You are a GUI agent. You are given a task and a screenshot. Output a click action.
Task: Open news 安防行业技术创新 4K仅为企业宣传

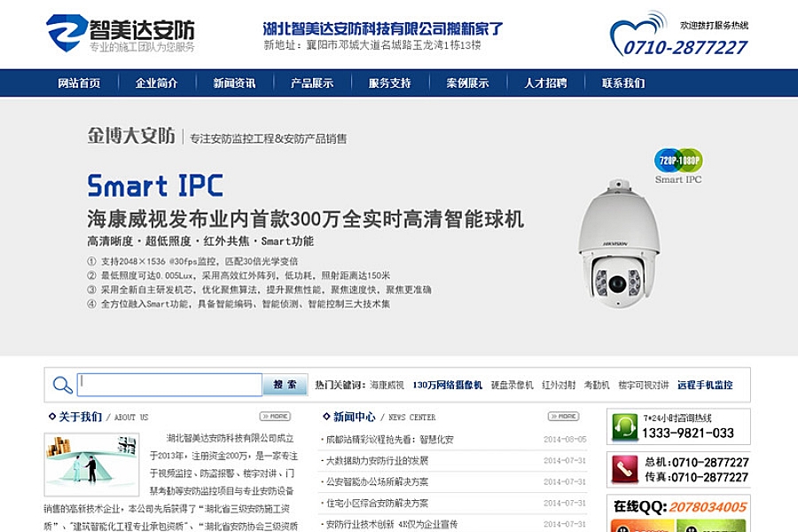pyautogui.click(x=391, y=524)
